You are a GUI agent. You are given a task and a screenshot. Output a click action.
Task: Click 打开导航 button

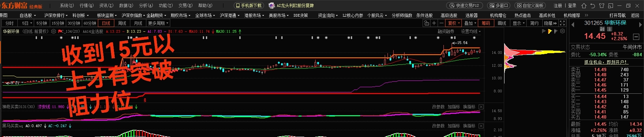tap(617, 15)
